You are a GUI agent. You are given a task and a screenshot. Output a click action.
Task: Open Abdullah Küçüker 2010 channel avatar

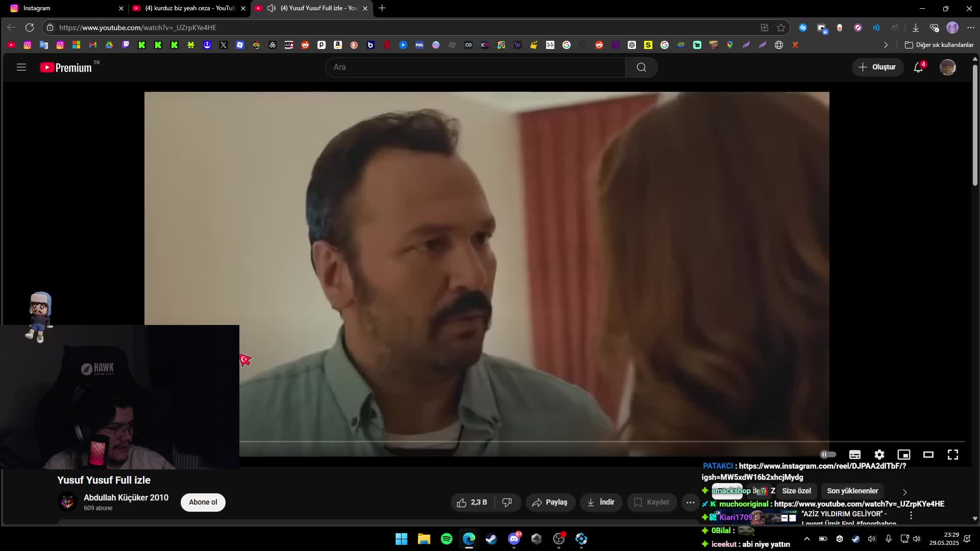[x=67, y=502]
